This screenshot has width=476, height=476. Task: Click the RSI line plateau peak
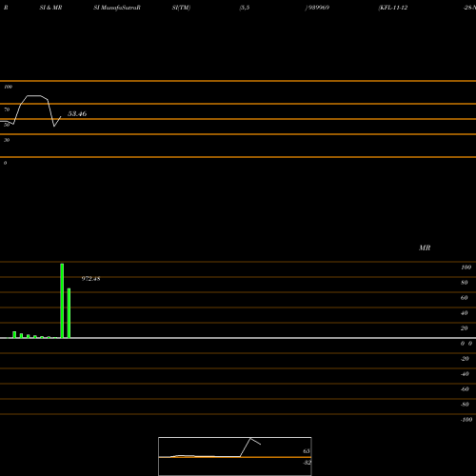[34, 95]
